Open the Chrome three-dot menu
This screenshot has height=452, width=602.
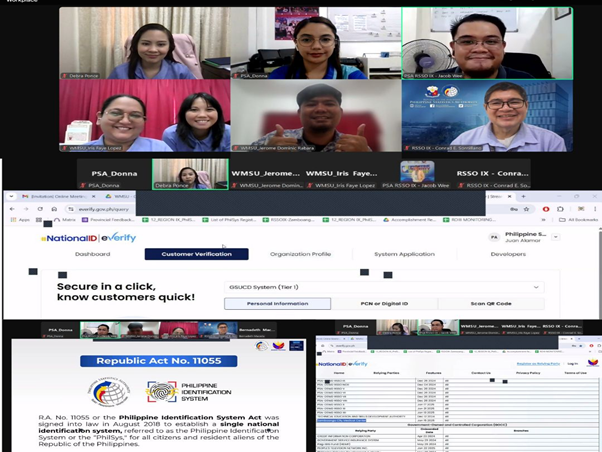(x=595, y=209)
